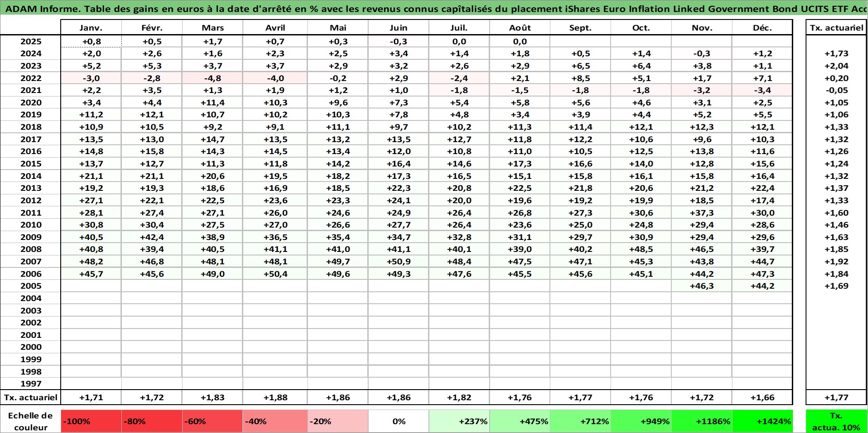Click the 'Févr.' column header
The width and height of the screenshot is (868, 433).
tap(152, 27)
